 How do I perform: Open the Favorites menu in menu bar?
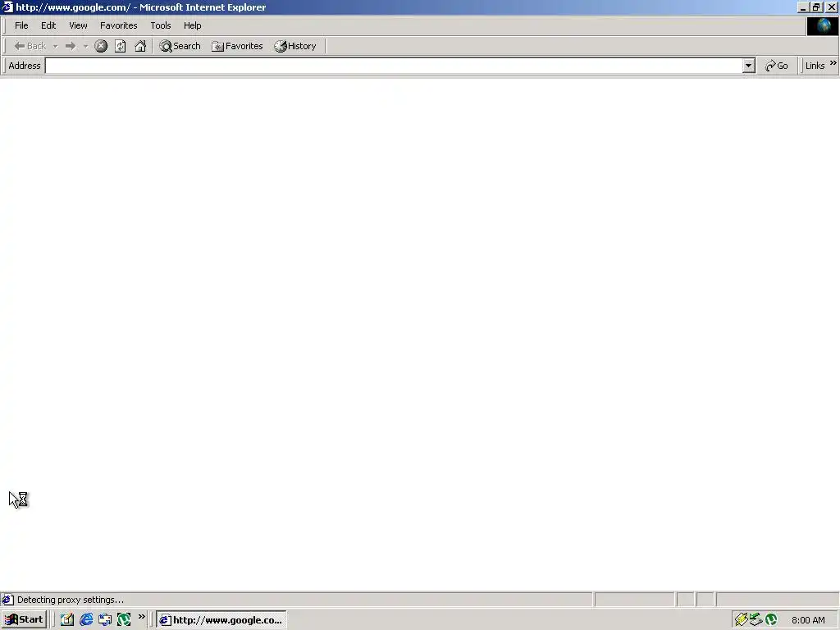(118, 25)
